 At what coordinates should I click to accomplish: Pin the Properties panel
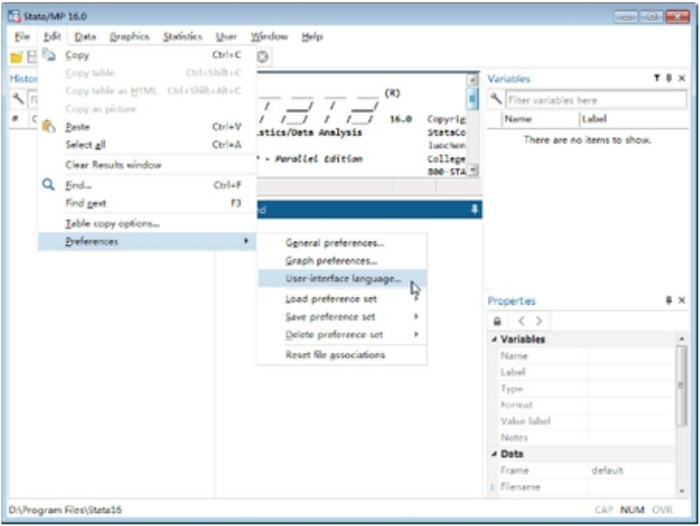point(669,300)
